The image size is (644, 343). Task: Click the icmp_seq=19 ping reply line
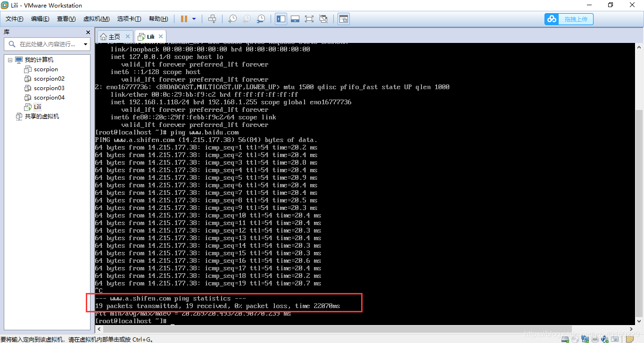(x=208, y=283)
